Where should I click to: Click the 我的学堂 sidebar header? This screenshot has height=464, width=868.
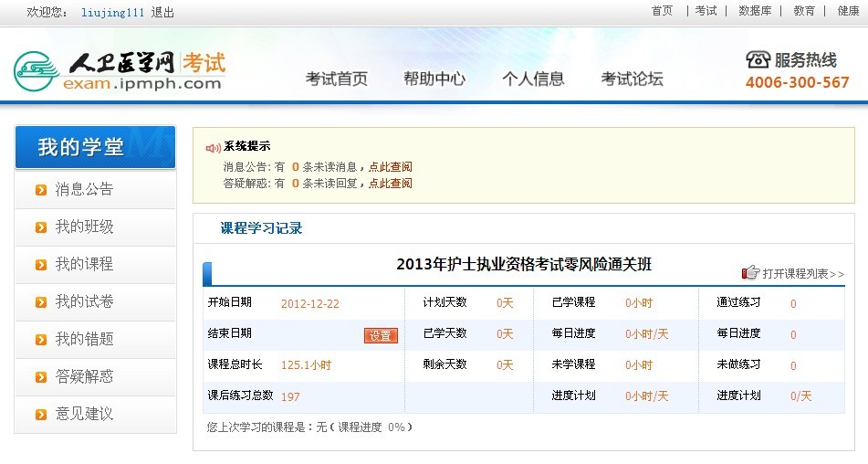(95, 147)
